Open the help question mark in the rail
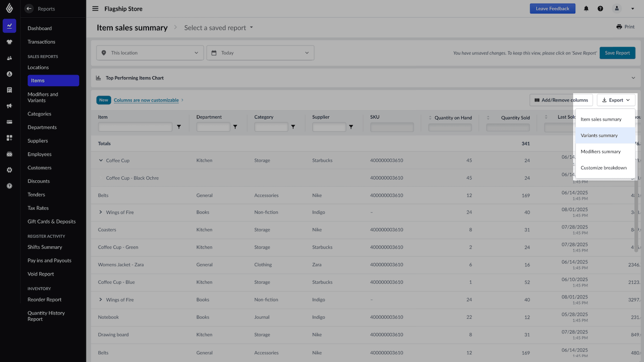The height and width of the screenshot is (362, 644). coord(9,186)
